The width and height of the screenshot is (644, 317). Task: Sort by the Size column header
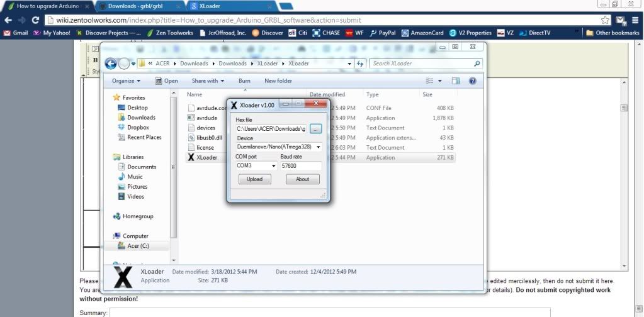click(427, 94)
